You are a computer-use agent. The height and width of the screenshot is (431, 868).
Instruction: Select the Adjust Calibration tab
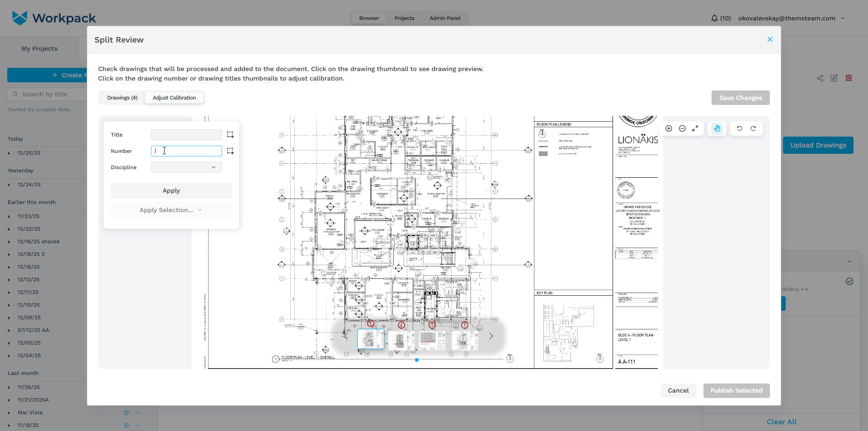(174, 98)
